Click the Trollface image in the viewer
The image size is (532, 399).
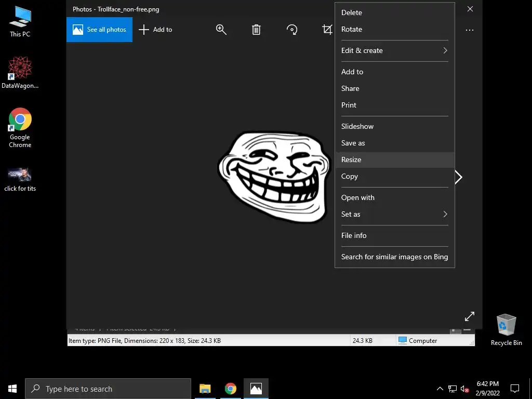[x=273, y=177]
